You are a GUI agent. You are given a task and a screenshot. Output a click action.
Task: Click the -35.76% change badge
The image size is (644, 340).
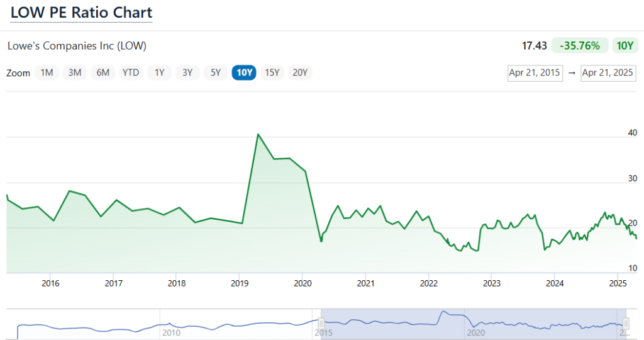point(579,45)
